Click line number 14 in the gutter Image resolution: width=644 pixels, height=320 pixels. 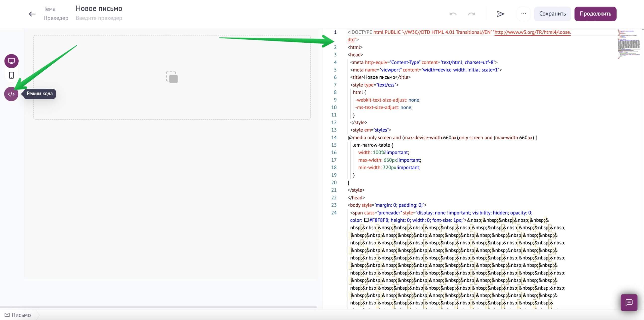pos(334,137)
